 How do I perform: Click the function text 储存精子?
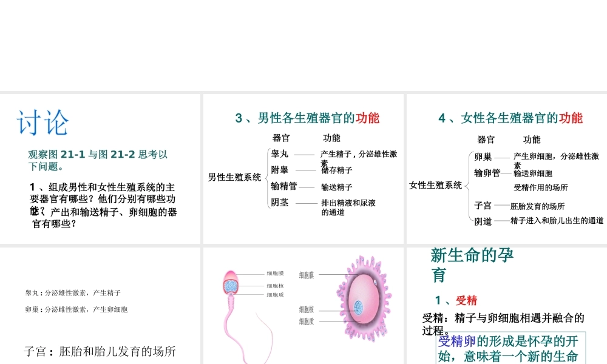click(337, 170)
